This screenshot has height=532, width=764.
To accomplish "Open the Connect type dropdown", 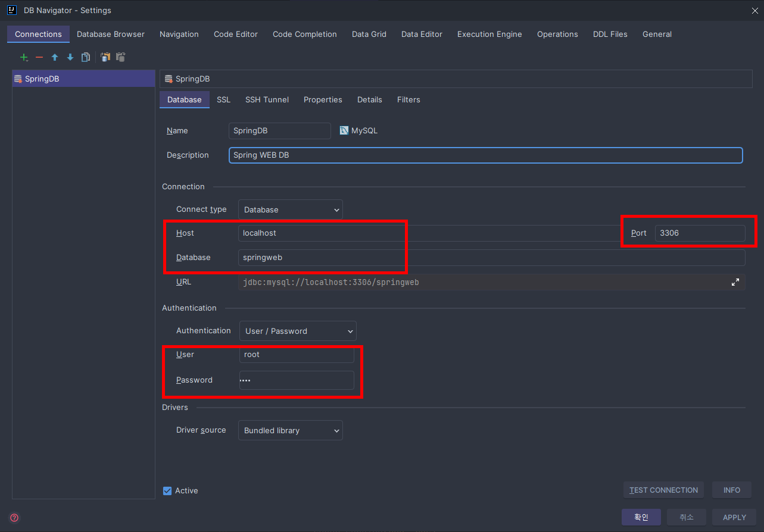I will click(x=291, y=209).
